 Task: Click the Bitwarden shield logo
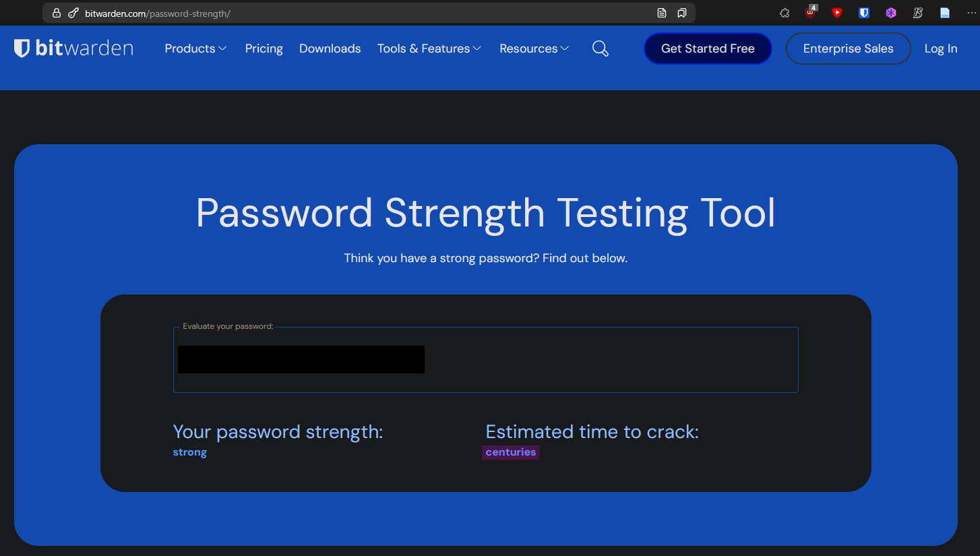pos(22,49)
